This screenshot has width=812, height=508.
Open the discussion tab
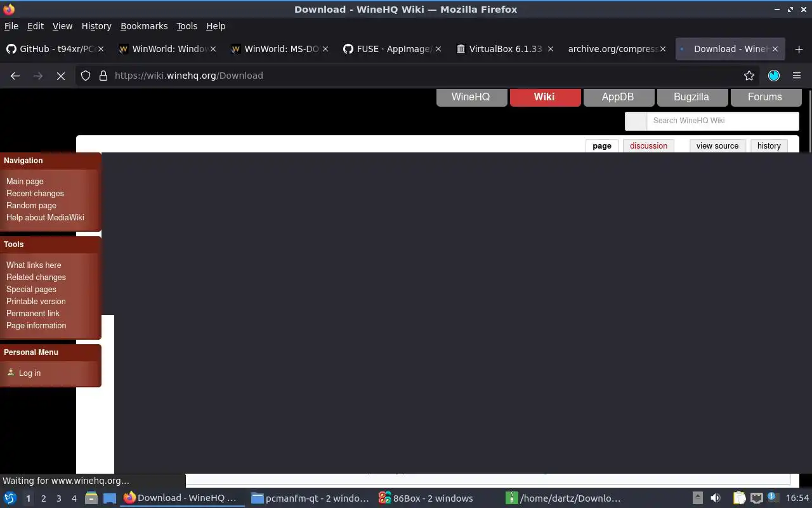pyautogui.click(x=648, y=146)
